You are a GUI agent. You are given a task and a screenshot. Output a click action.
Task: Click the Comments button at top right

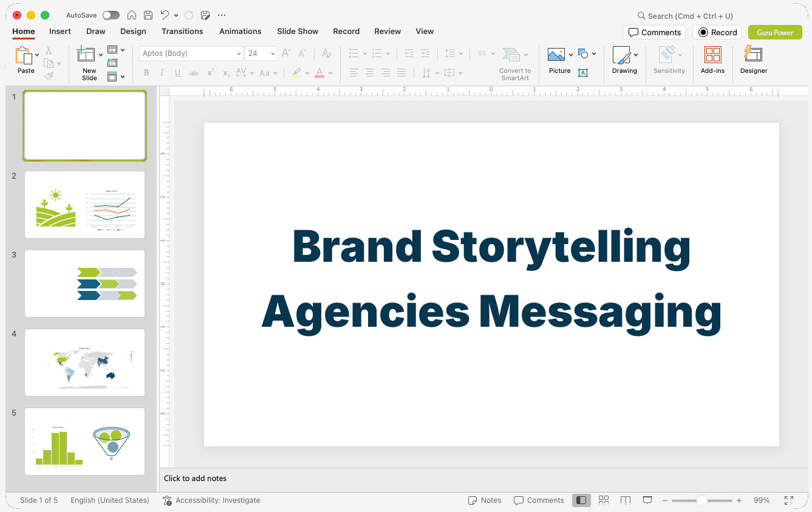click(x=654, y=32)
